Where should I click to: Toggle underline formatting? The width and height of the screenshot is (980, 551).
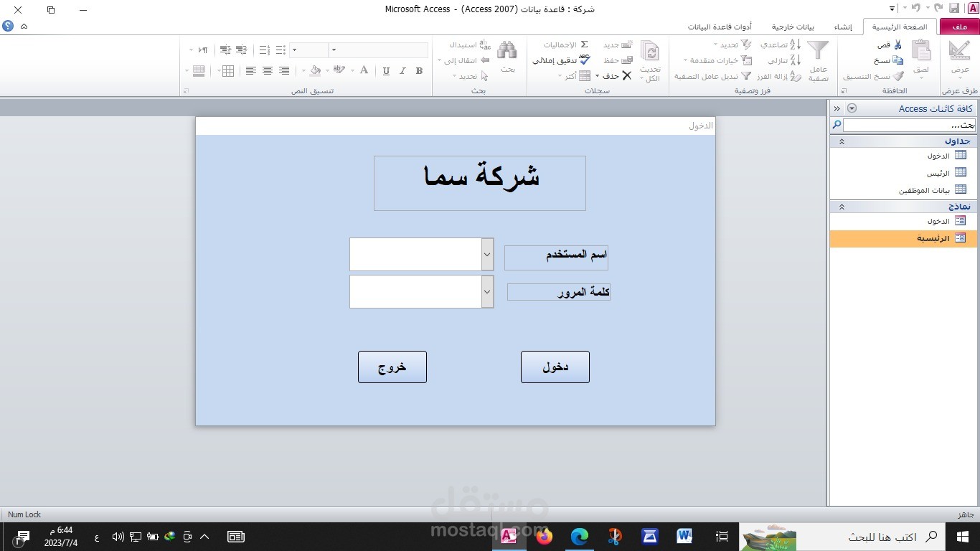(x=386, y=70)
